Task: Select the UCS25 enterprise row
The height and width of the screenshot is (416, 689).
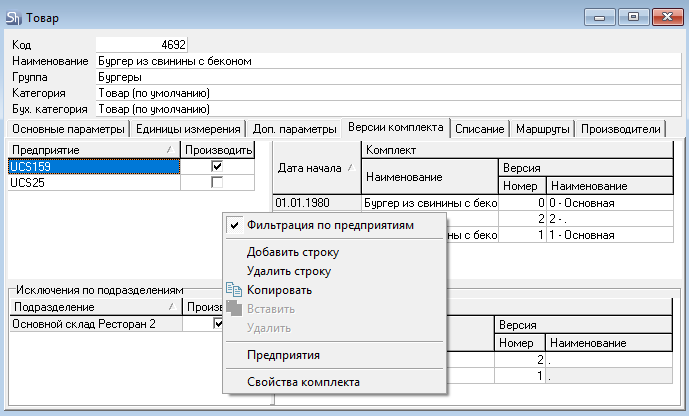Action: click(92, 183)
